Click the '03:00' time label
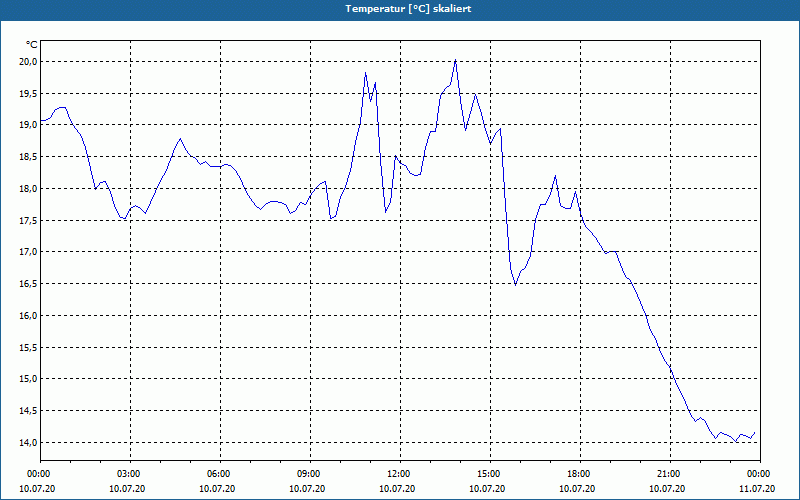The height and width of the screenshot is (500, 800). (x=131, y=474)
